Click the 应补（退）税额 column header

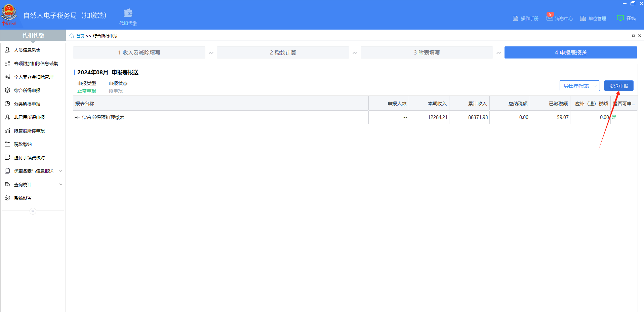(591, 104)
